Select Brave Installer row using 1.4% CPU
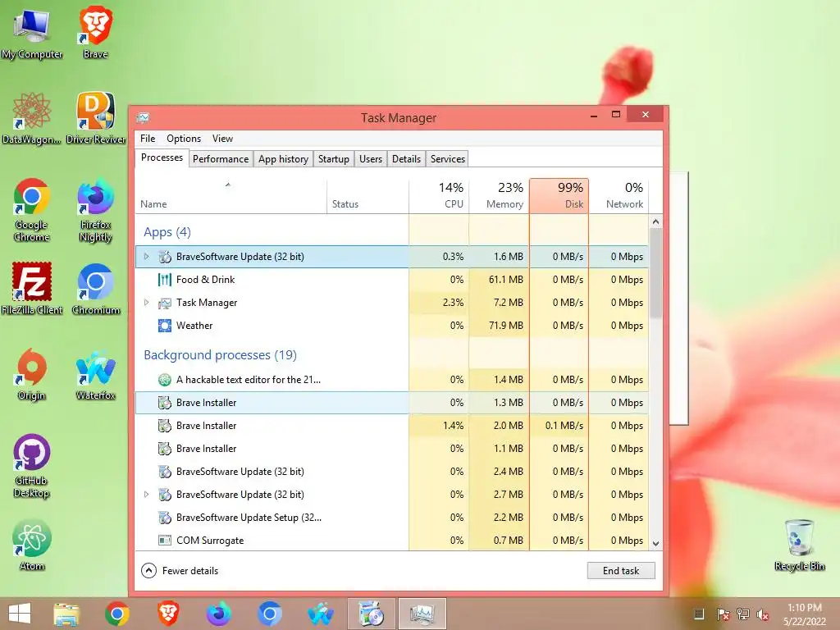The width and height of the screenshot is (840, 630). (x=391, y=426)
